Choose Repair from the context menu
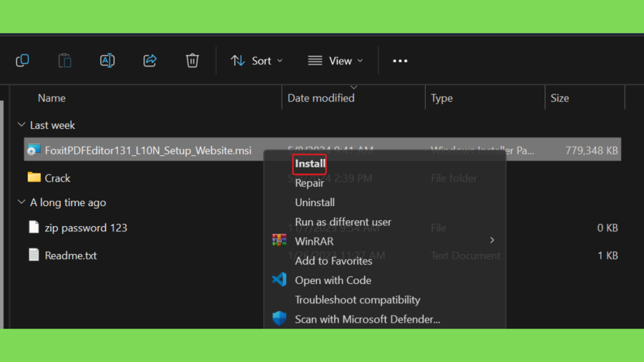This screenshot has height=362, width=644. [309, 183]
